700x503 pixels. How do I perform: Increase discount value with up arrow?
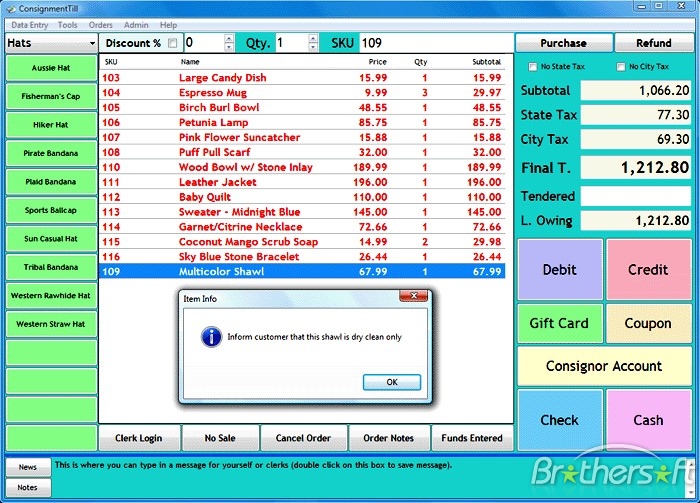pos(229,38)
